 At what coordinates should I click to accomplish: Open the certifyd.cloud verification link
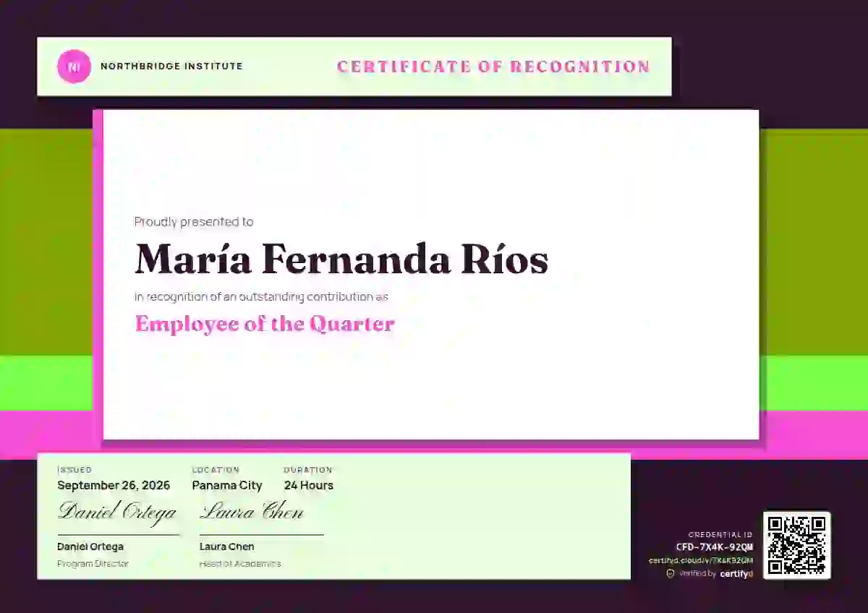pos(700,560)
